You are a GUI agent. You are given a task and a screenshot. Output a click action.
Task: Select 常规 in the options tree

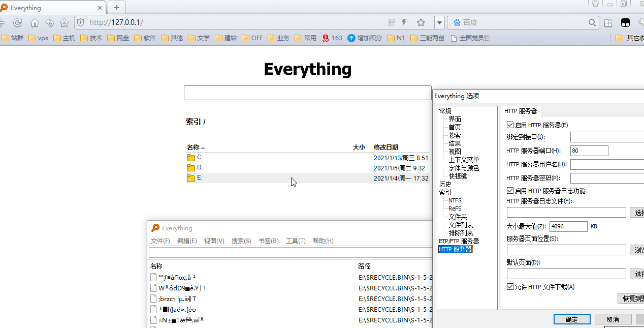click(445, 111)
